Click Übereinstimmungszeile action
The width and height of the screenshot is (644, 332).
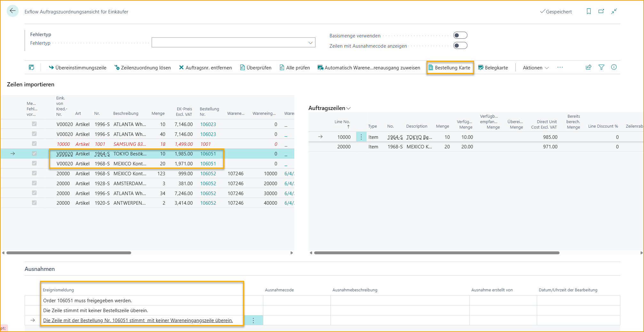[77, 67]
